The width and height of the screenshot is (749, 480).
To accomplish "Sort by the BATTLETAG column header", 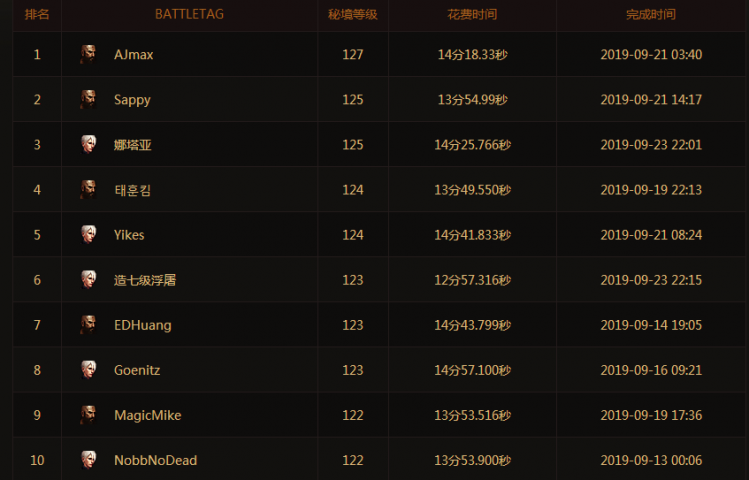I will click(189, 15).
